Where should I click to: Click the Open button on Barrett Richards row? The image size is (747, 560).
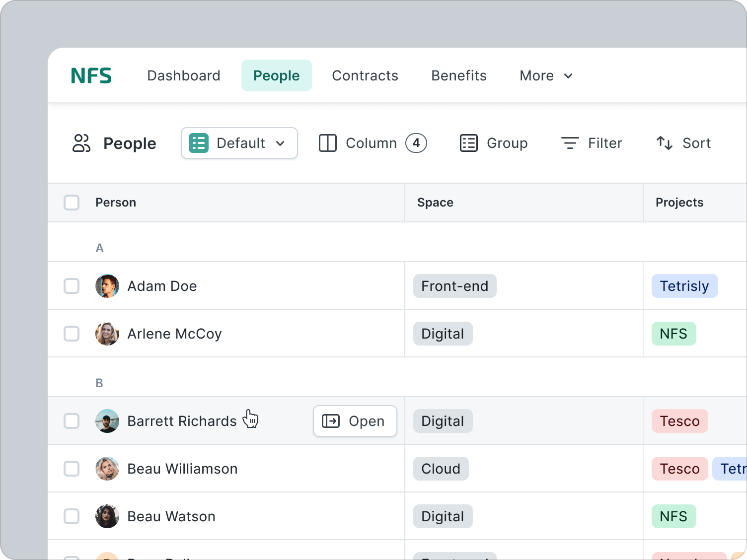(355, 421)
